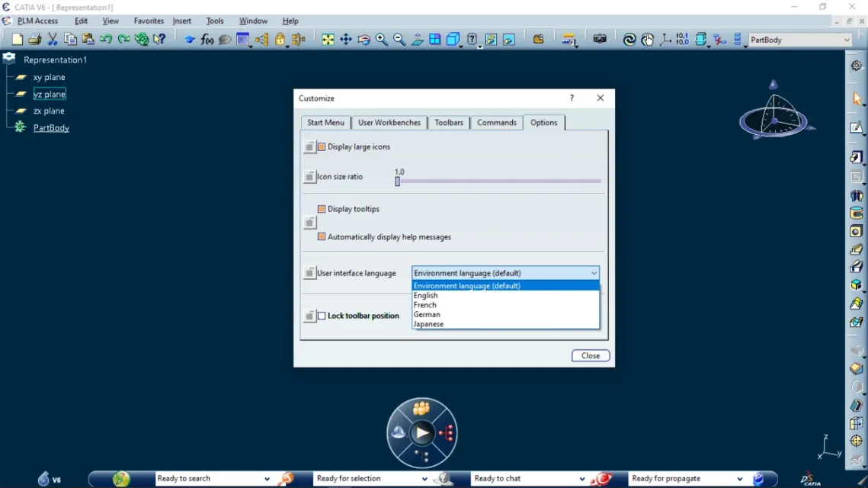Click the New document icon

[18, 40]
